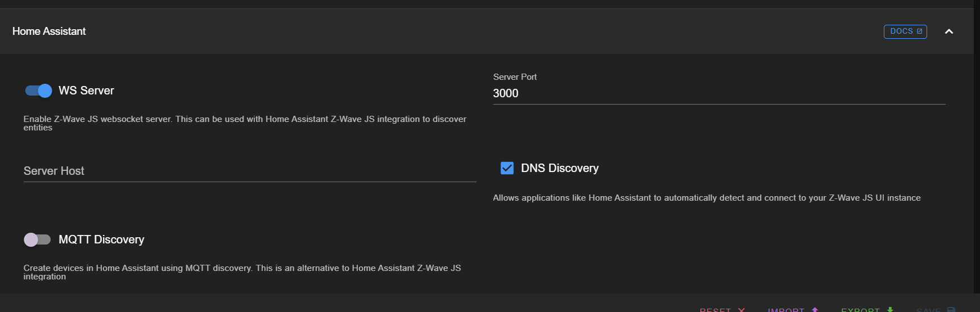Click the WS Server label text
Image resolution: width=980 pixels, height=312 pixels.
(x=86, y=91)
